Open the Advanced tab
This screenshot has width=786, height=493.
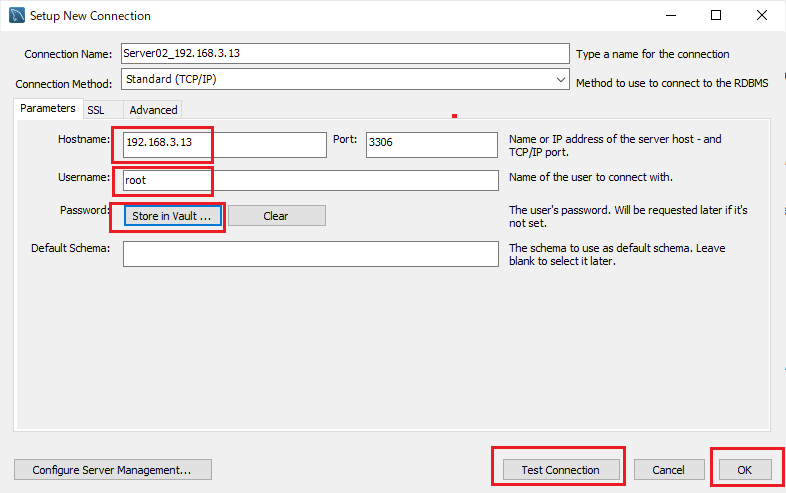click(153, 110)
